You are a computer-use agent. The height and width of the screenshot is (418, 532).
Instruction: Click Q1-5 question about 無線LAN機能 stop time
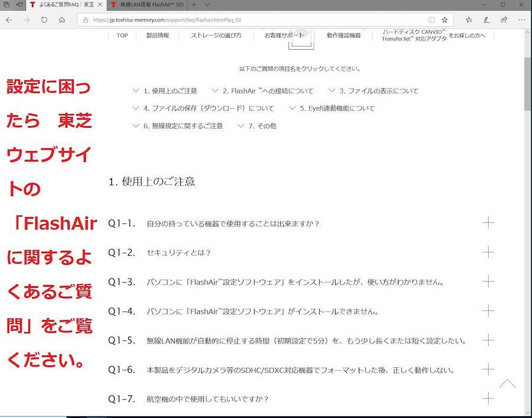(x=307, y=341)
